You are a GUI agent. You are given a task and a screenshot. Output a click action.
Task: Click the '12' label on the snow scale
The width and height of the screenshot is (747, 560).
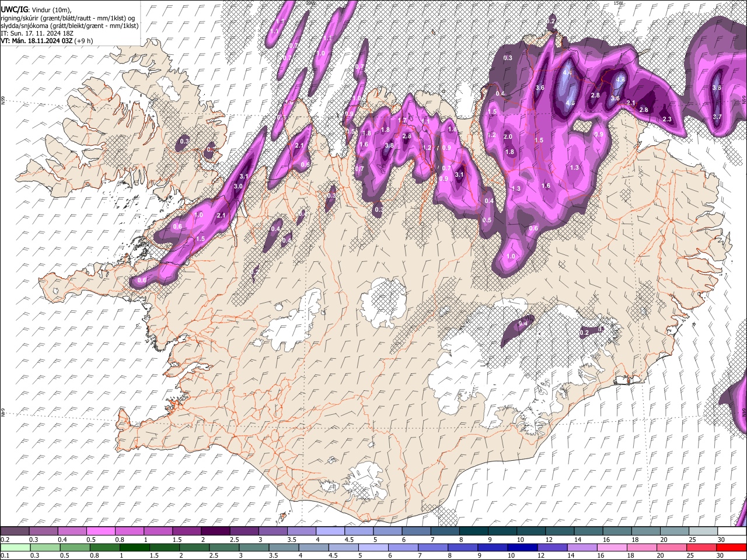point(549,540)
